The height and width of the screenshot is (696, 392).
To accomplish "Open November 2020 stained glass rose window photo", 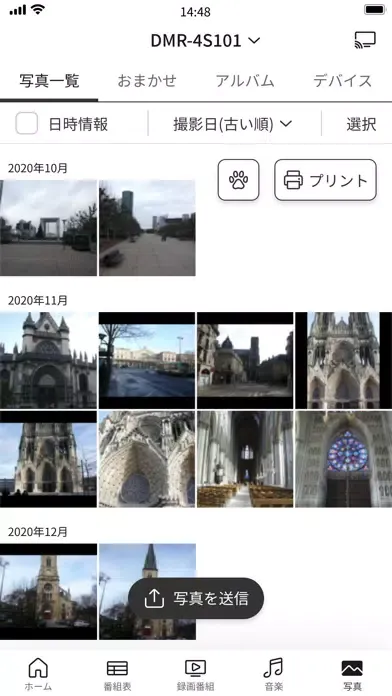I will click(x=344, y=459).
